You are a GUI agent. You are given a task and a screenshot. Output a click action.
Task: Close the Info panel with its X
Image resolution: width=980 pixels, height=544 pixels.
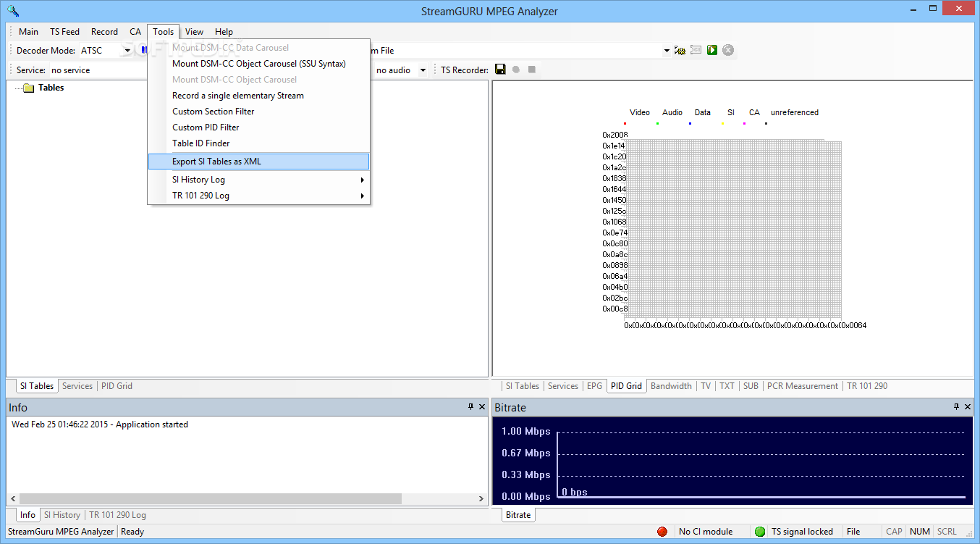pyautogui.click(x=482, y=407)
